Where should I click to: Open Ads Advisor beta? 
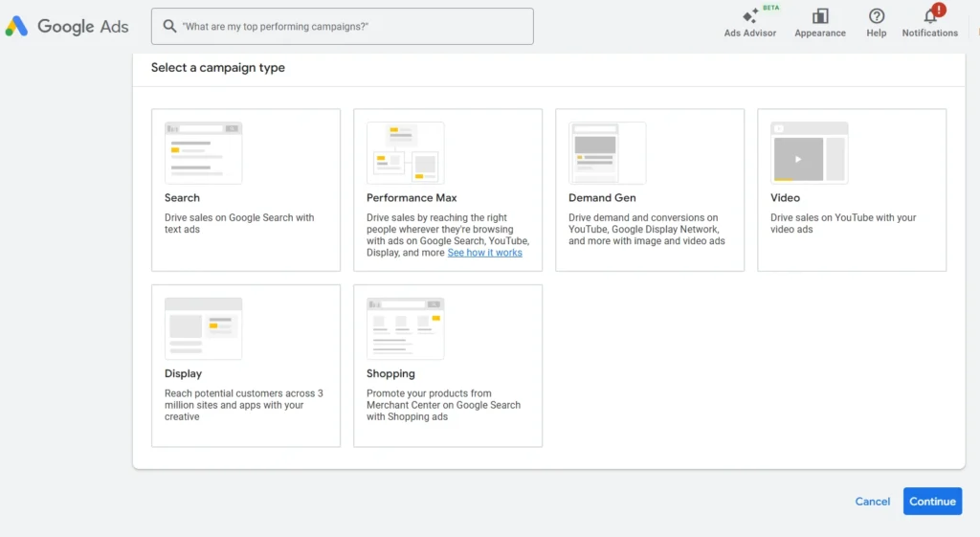pyautogui.click(x=750, y=23)
